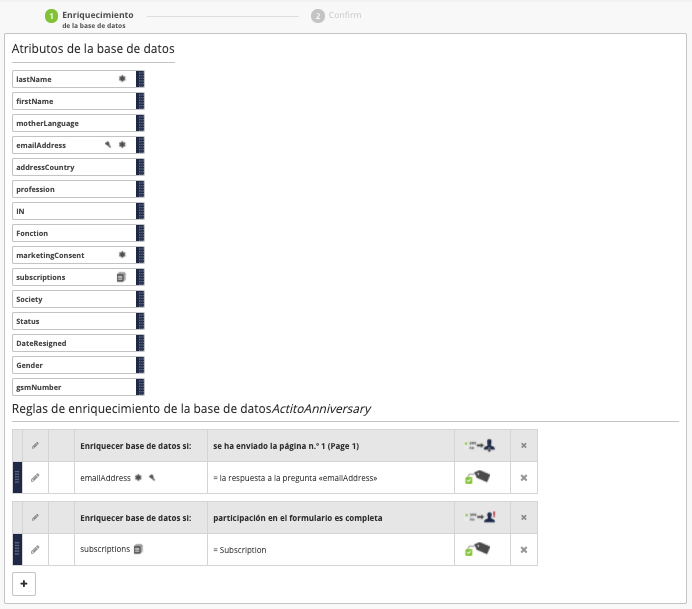Image resolution: width=692 pixels, height=609 pixels.
Task: Click the lock-tag icon in emailAddress row
Action: click(477, 478)
